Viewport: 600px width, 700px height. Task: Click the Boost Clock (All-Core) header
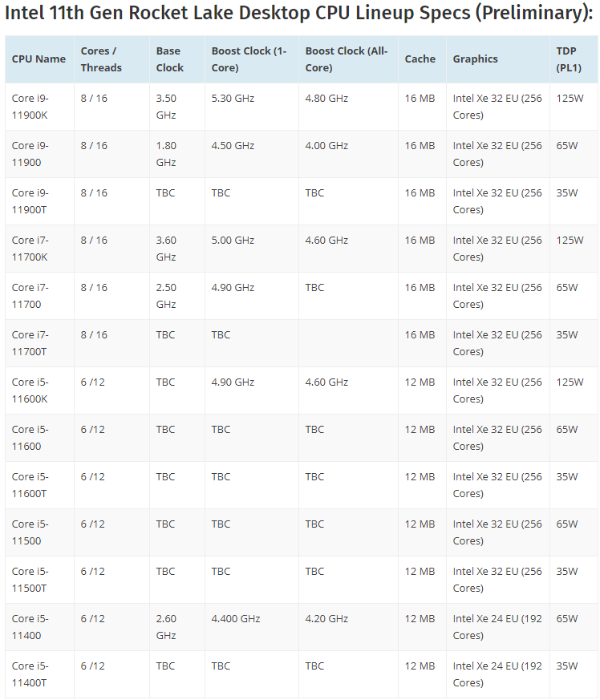[x=346, y=59]
